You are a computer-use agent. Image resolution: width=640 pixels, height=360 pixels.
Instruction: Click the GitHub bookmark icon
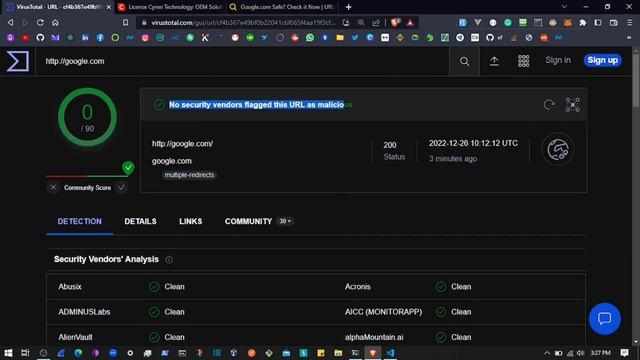[40, 38]
